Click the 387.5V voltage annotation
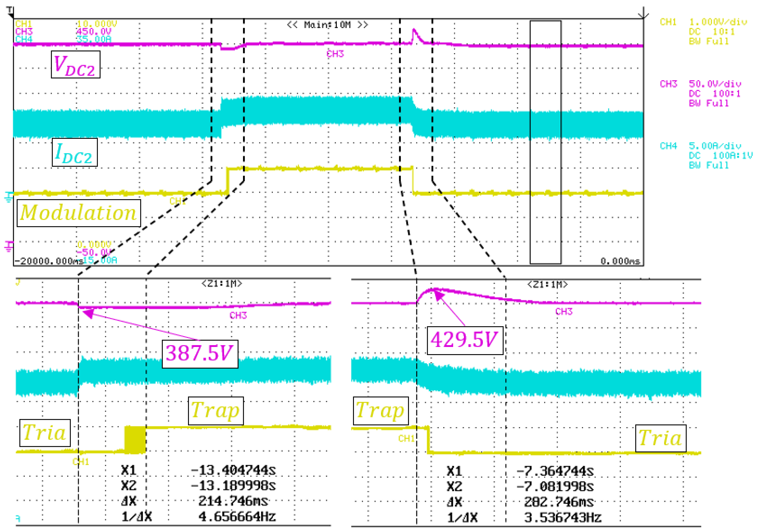 pyautogui.click(x=200, y=354)
